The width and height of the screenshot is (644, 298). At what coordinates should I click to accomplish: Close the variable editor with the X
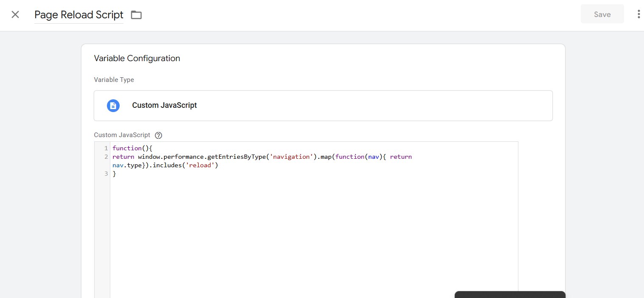[x=15, y=15]
